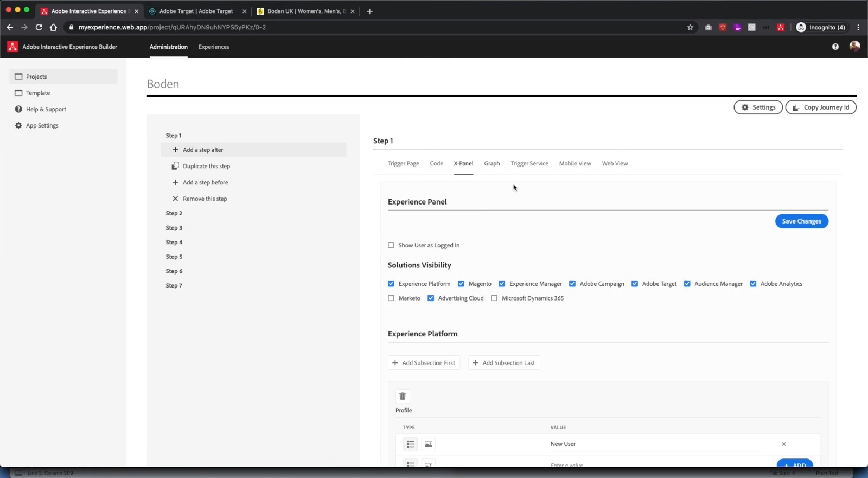
Task: Click the Save Changes button
Action: click(x=802, y=221)
